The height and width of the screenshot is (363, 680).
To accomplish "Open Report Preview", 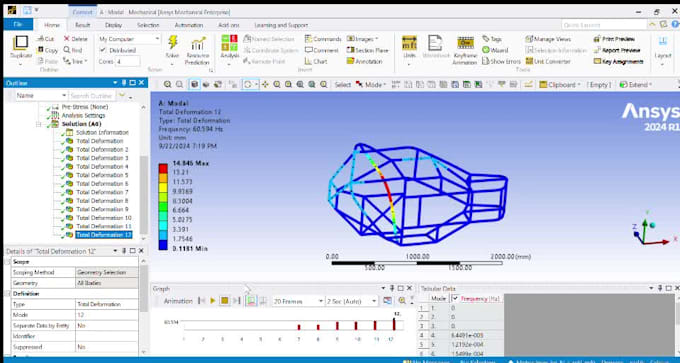I will coord(616,50).
